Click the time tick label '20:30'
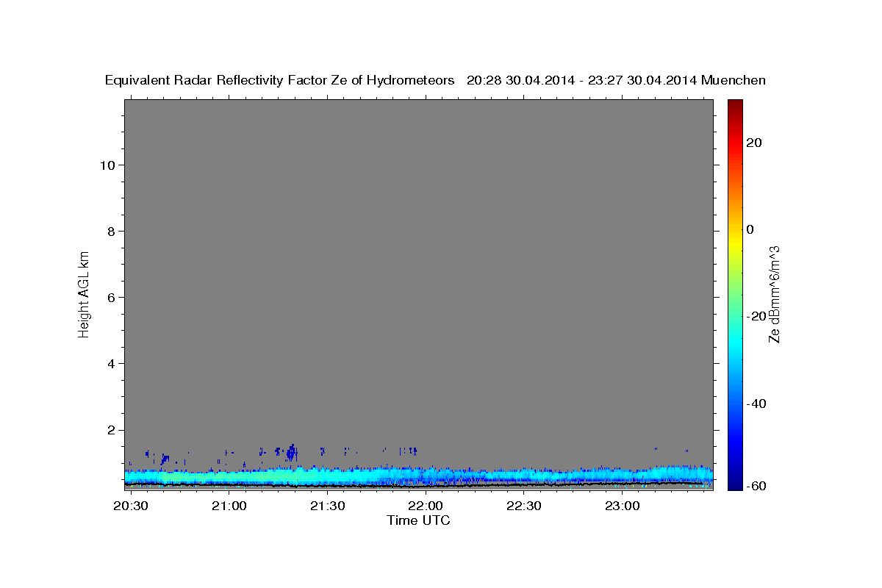882x588 pixels. tap(132, 506)
